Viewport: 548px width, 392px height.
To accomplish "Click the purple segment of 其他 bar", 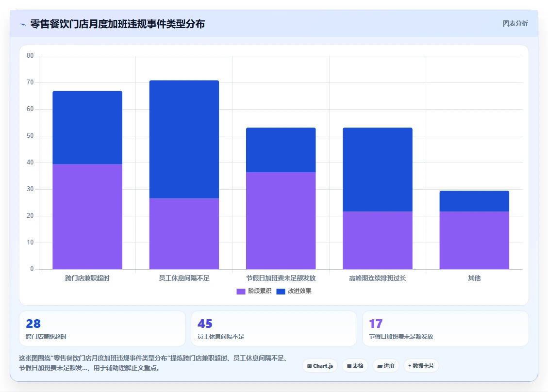I will pos(474,240).
